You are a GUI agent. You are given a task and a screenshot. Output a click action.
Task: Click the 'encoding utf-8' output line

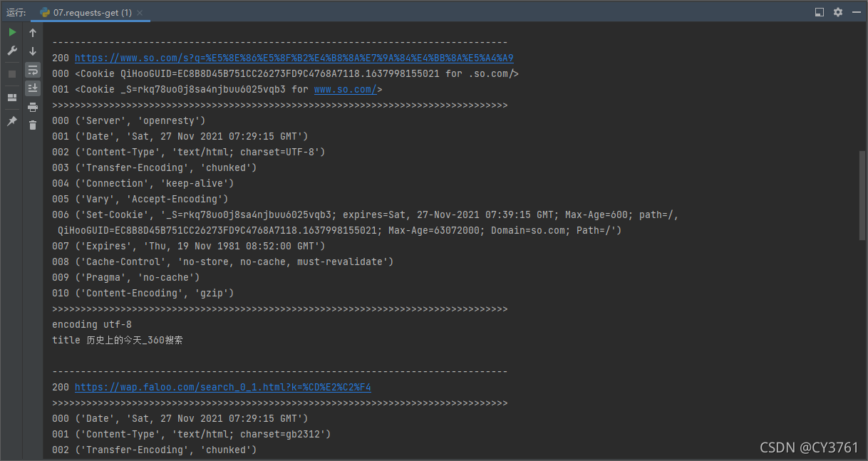pos(92,325)
